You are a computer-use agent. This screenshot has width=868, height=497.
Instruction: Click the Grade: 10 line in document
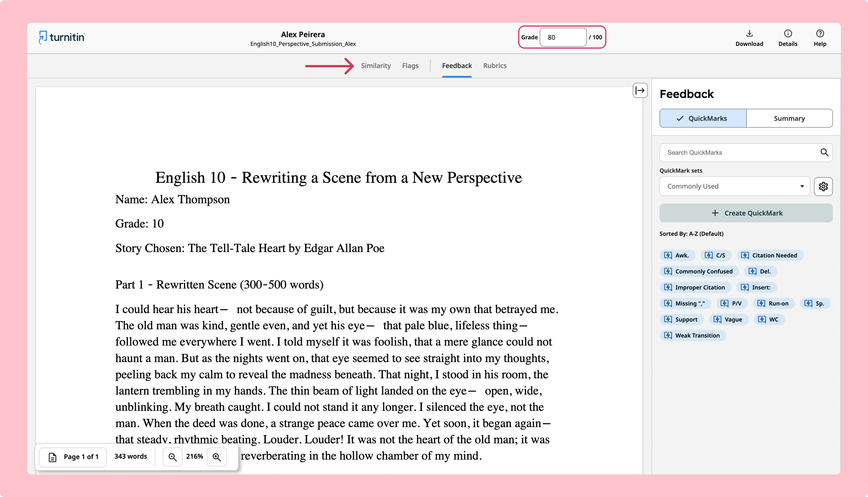point(139,224)
